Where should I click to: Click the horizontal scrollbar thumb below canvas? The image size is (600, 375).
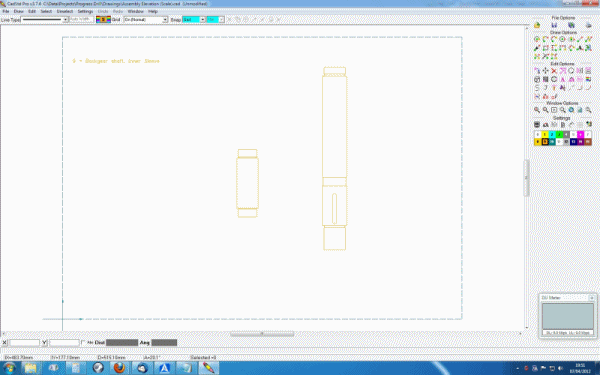click(262, 334)
